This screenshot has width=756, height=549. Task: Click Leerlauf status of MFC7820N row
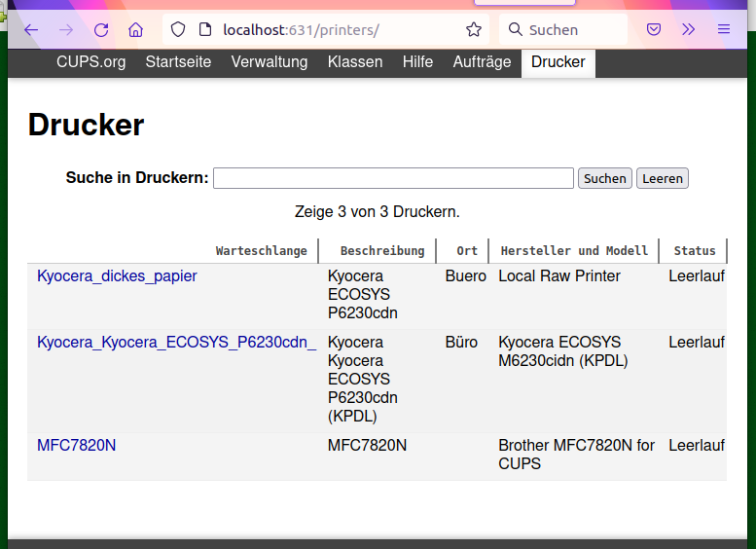697,445
